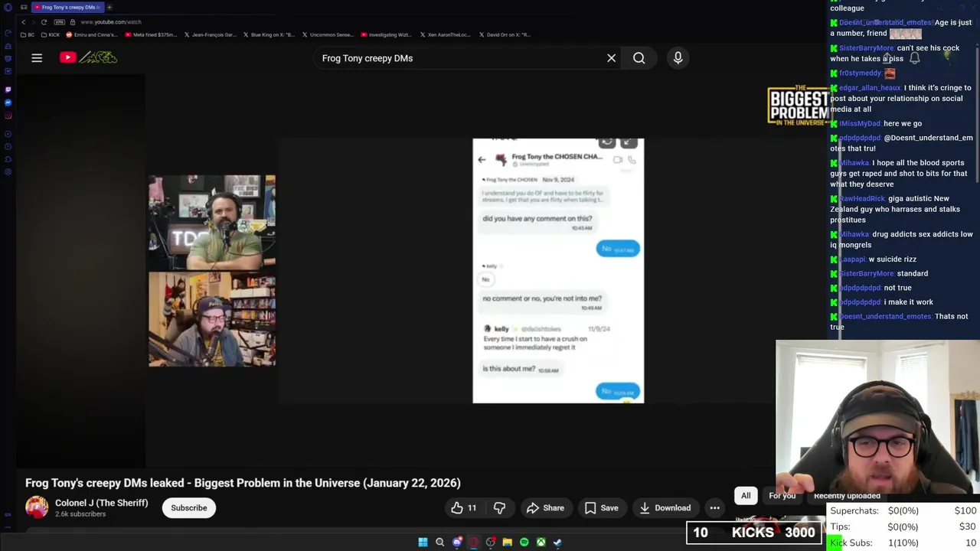
Task: Open more actions three-dot menu
Action: coord(714,507)
